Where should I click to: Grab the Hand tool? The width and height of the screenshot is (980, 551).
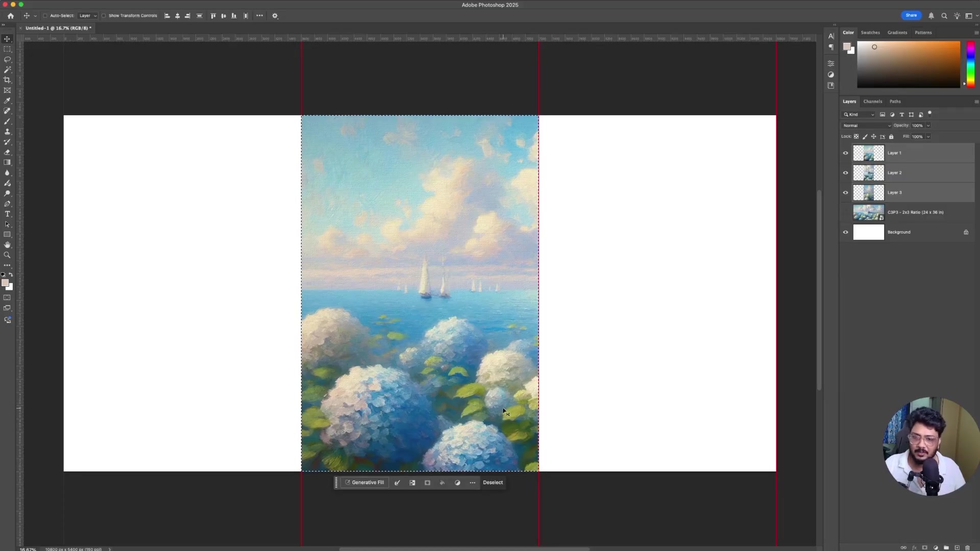click(7, 244)
